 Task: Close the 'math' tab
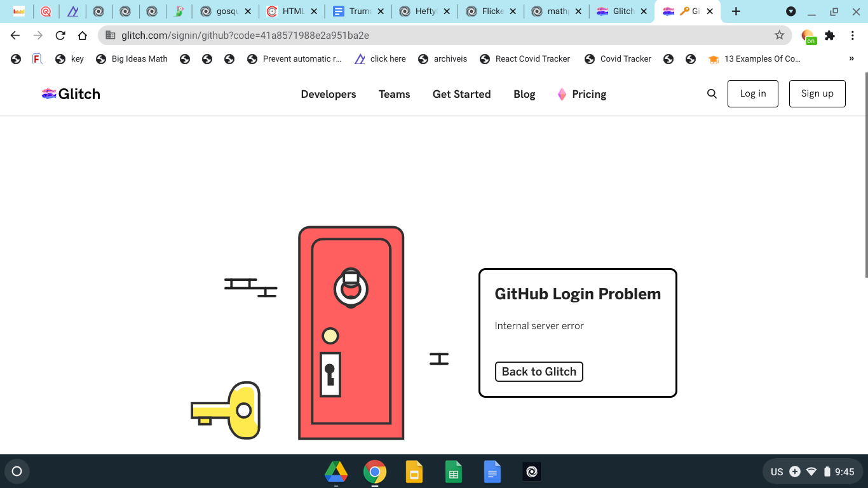click(x=580, y=11)
